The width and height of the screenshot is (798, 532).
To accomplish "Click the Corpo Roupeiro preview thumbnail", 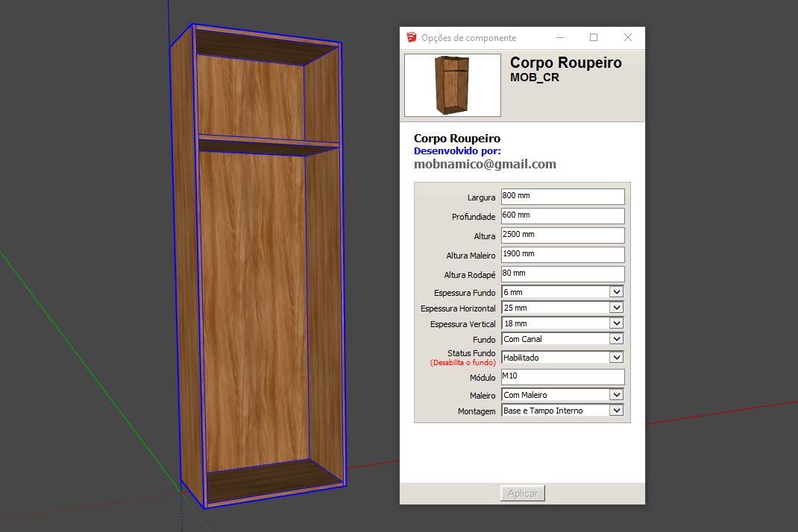I will (452, 85).
